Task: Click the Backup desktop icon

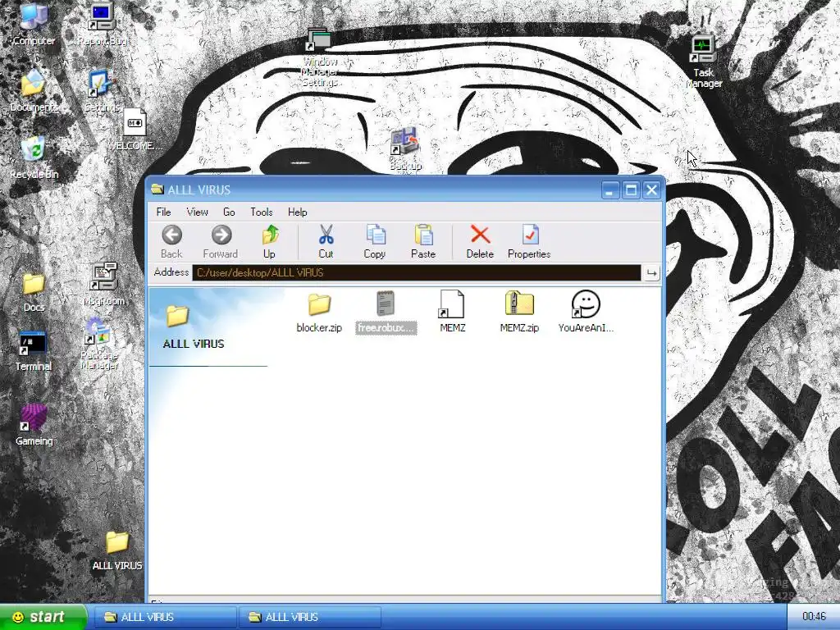Action: click(404, 142)
